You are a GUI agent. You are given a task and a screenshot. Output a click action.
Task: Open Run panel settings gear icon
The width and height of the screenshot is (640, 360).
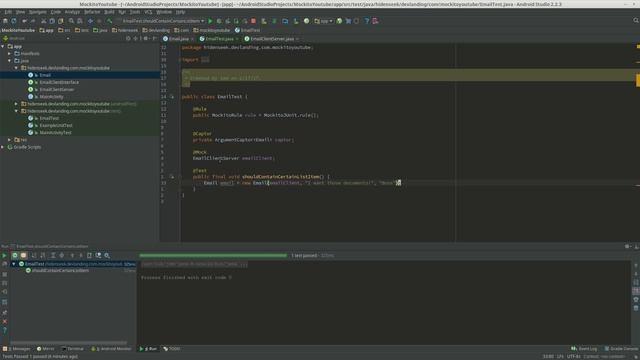click(x=627, y=247)
